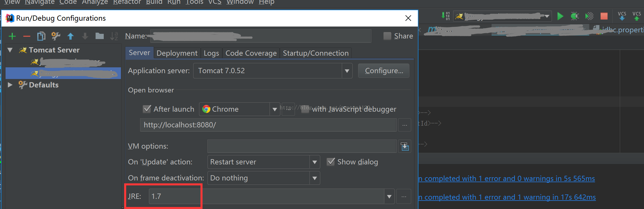Viewport: 644px width, 209px height.
Task: Open the Tools menu
Action: click(194, 2)
